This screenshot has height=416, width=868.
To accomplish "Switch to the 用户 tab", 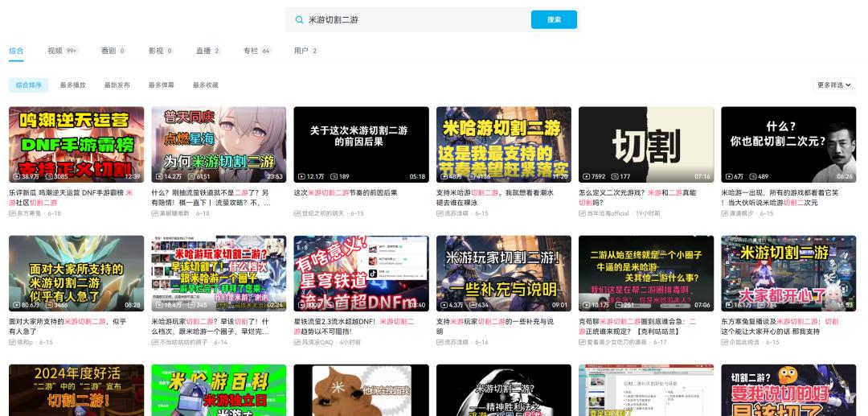I will pyautogui.click(x=306, y=51).
